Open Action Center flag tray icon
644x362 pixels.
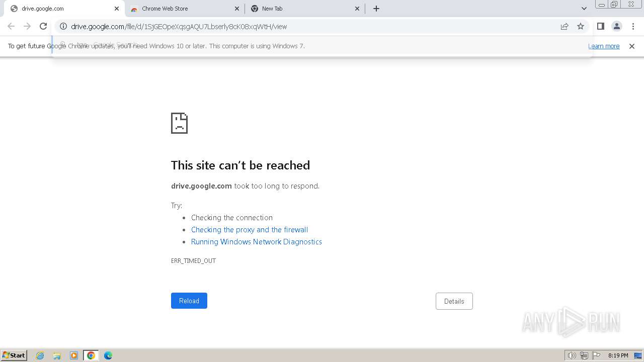pyautogui.click(x=596, y=355)
